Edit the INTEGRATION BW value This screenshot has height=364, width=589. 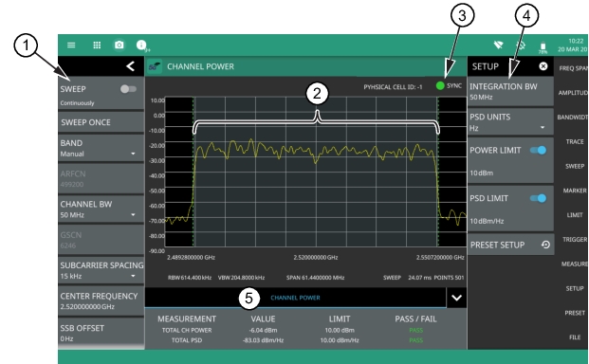tap(510, 91)
